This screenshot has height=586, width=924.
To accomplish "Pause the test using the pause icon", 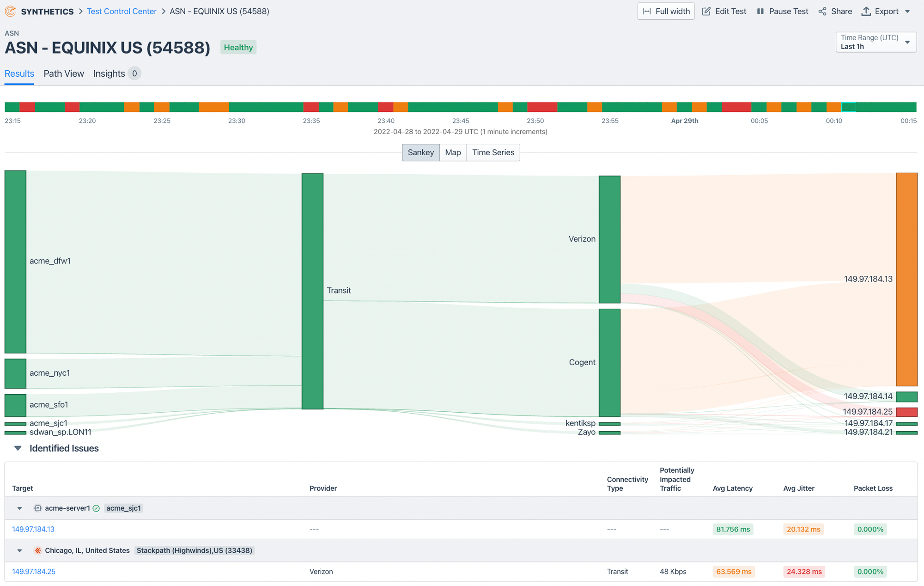I will 760,11.
